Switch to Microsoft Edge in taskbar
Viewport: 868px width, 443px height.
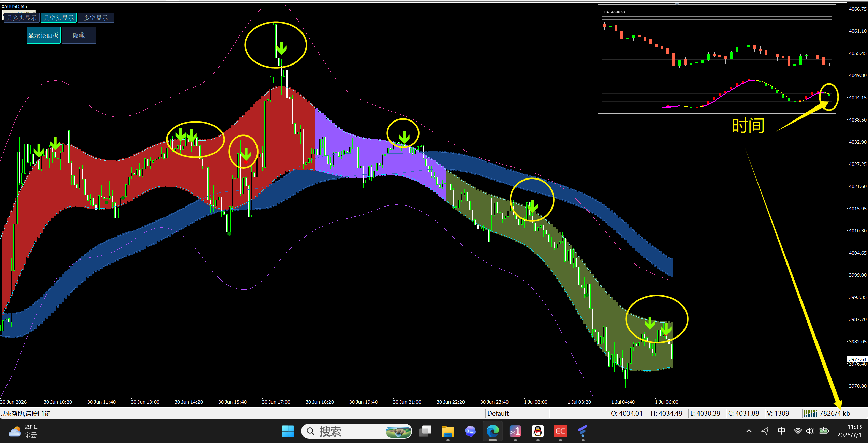pos(493,431)
